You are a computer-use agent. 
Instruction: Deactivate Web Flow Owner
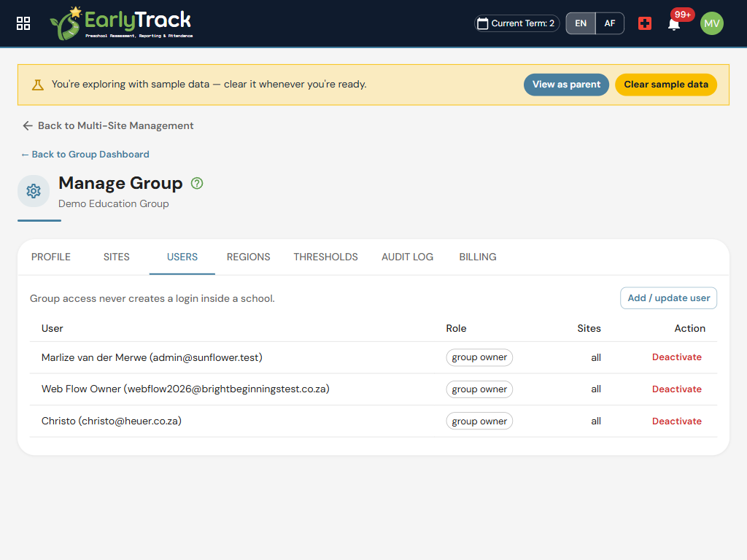point(676,389)
